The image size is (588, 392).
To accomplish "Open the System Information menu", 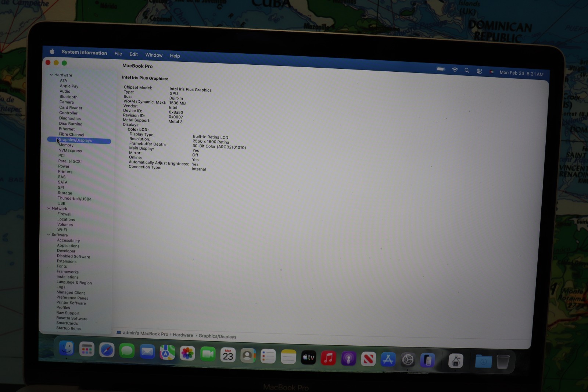I will 84,53.
